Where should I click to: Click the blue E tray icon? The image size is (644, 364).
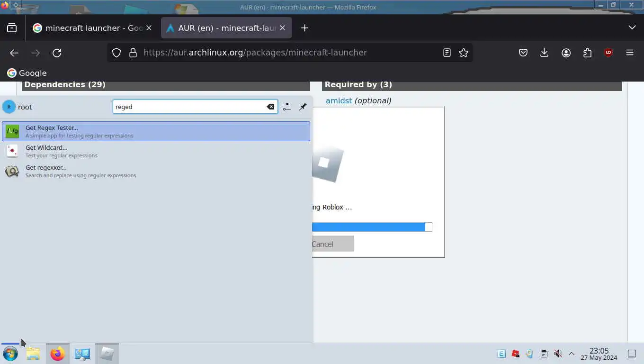tap(501, 354)
